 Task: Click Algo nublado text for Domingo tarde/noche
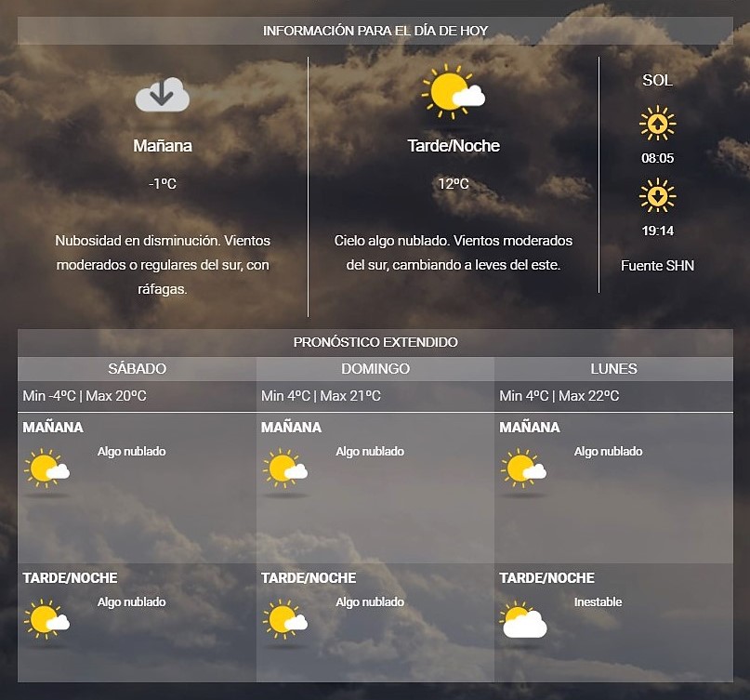pyautogui.click(x=370, y=602)
